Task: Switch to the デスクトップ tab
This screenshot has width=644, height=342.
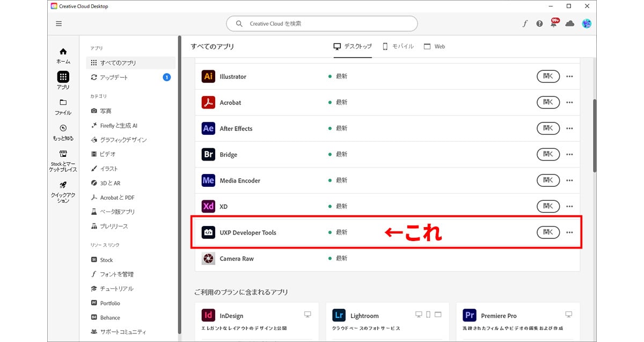Action: [x=353, y=47]
